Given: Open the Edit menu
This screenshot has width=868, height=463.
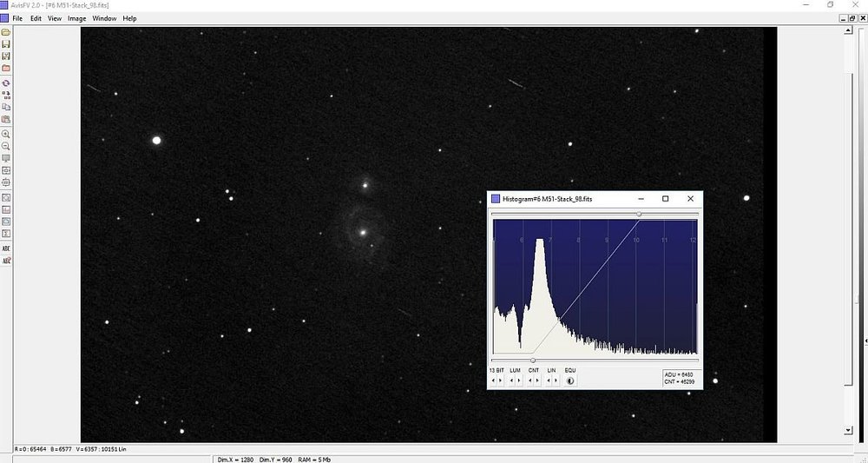Looking at the screenshot, I should [36, 18].
